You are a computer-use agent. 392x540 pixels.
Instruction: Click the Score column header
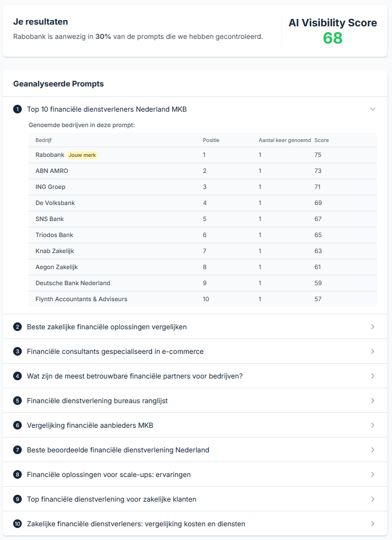point(322,140)
